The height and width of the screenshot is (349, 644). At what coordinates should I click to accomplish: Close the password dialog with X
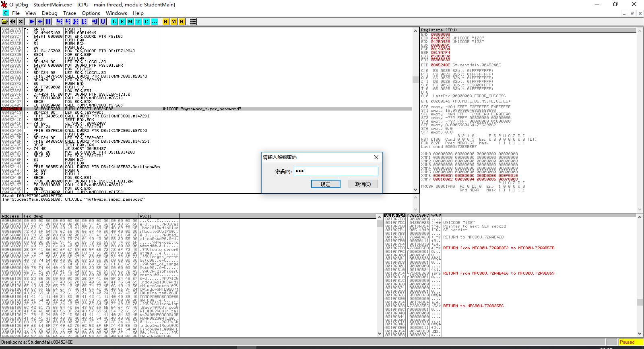[x=376, y=157]
